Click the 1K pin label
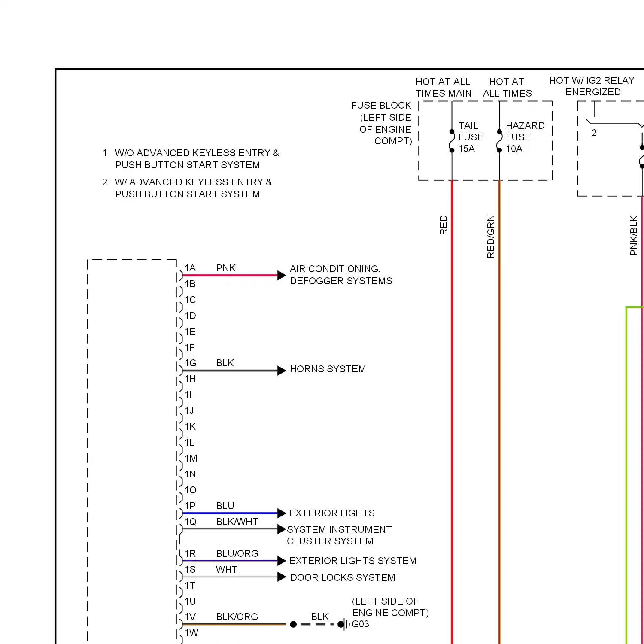The height and width of the screenshot is (644, 644). tap(190, 427)
